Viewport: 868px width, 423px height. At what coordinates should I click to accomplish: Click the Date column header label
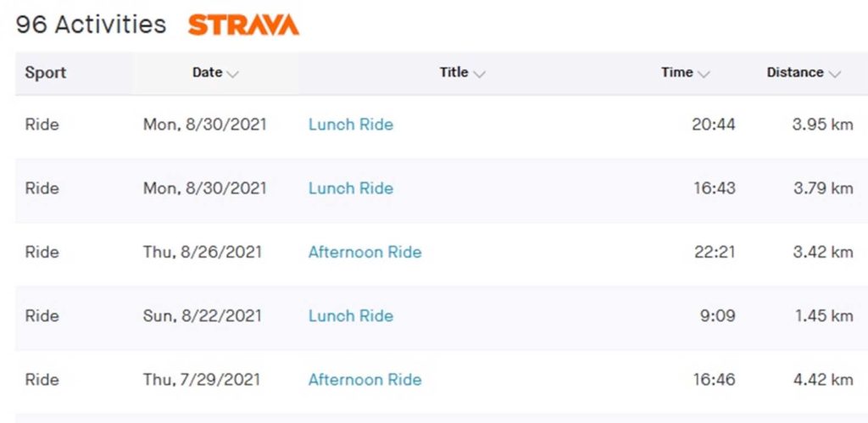tap(207, 73)
